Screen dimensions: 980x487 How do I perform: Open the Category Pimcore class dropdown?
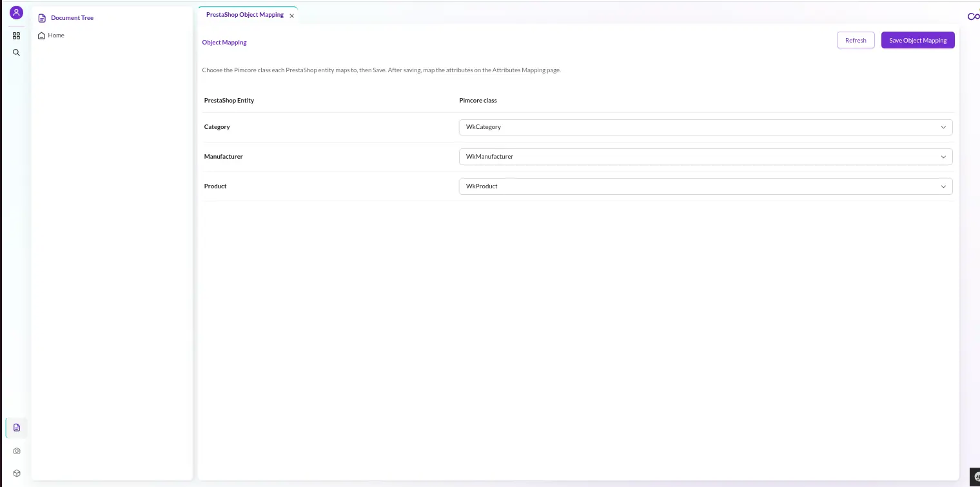tap(705, 127)
